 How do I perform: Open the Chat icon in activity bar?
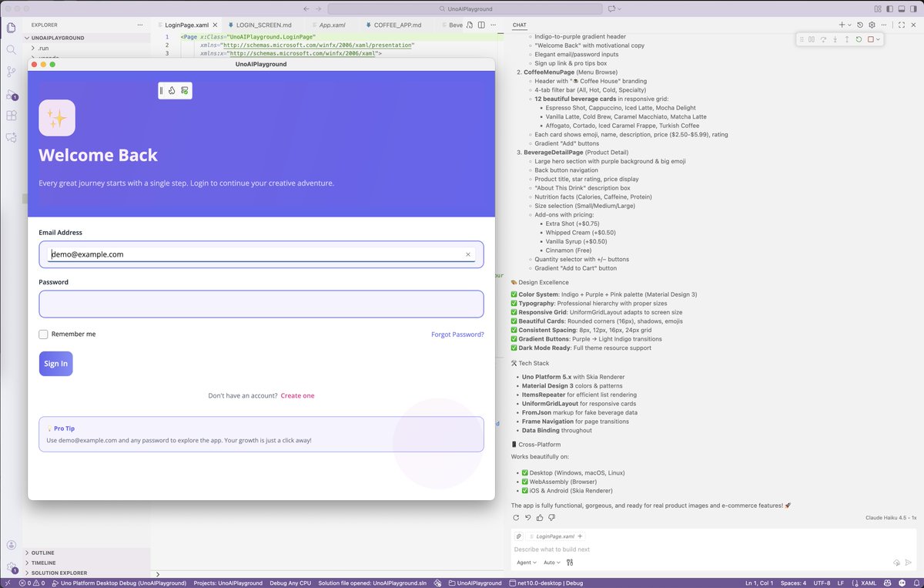(11, 137)
